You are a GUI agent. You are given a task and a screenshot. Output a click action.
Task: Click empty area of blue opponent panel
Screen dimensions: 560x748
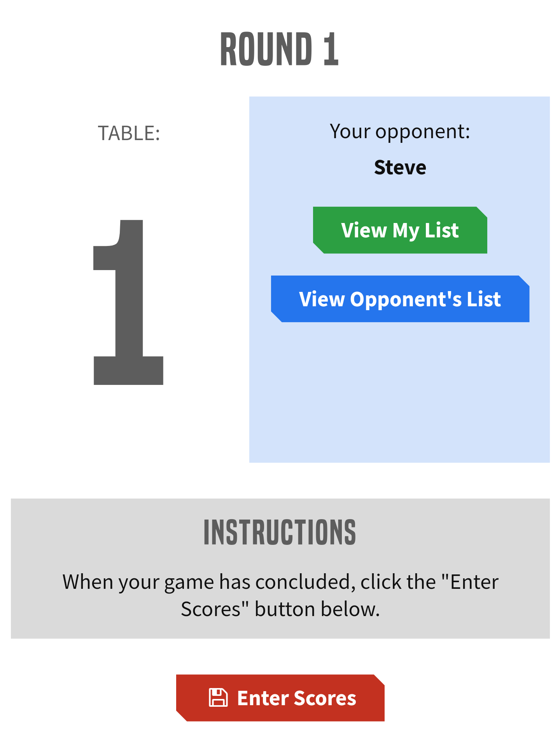click(x=400, y=393)
